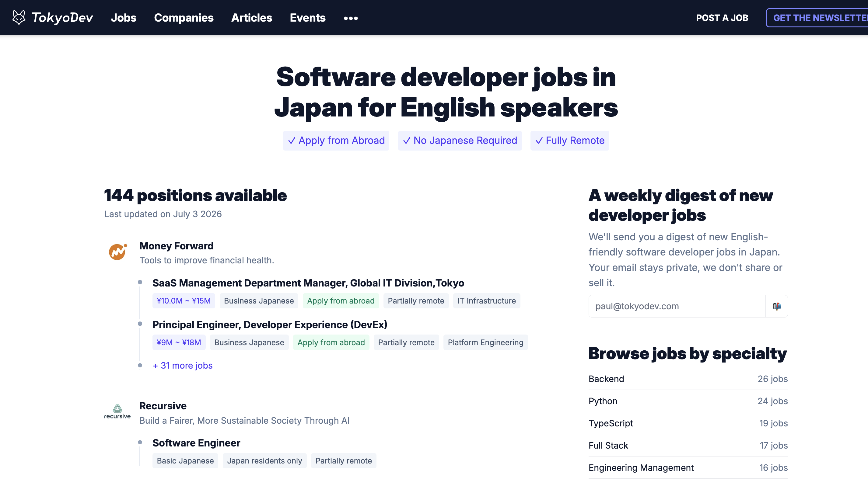This screenshot has width=868, height=486.
Task: Open Principal Engineer, Developer Experience job
Action: [x=270, y=325]
